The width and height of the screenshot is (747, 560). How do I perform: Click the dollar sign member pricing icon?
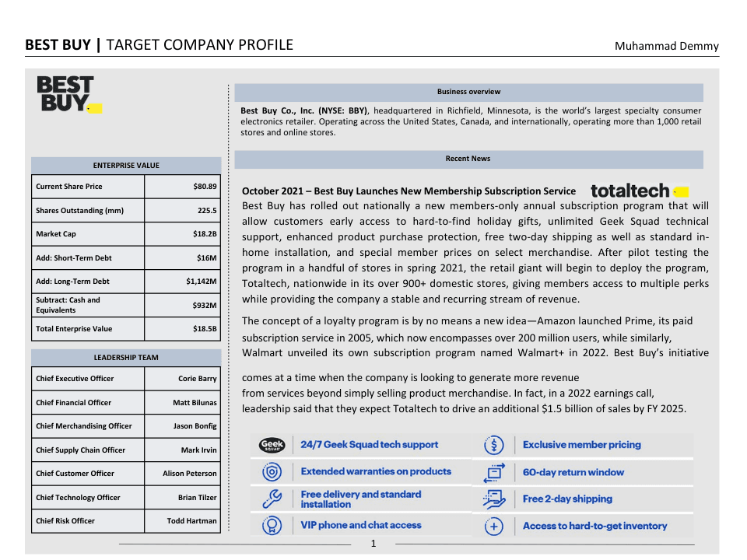(494, 445)
